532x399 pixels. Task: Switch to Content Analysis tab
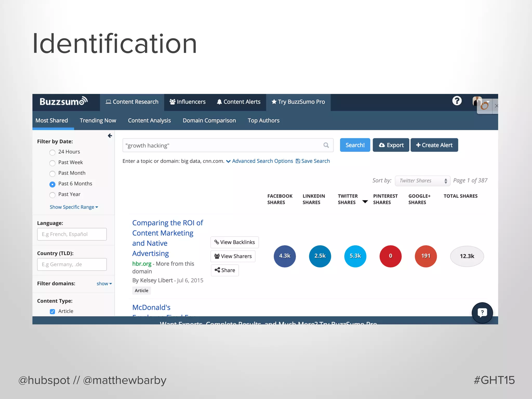pyautogui.click(x=149, y=121)
